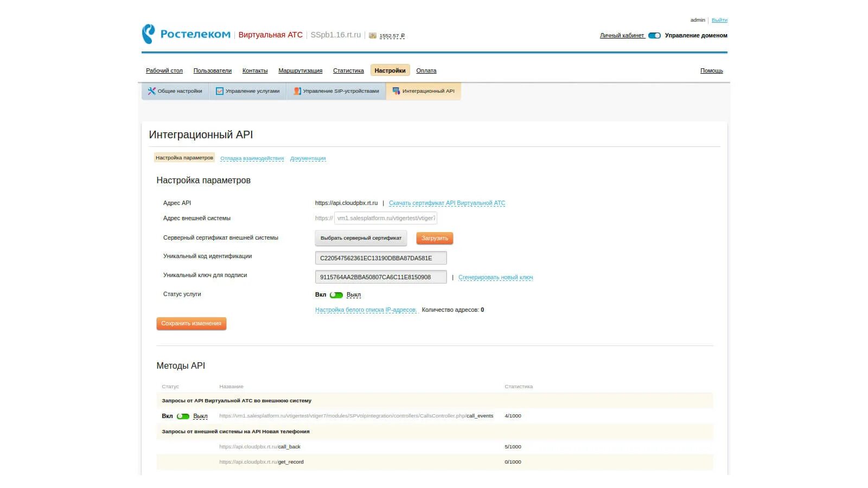Toggle the service status switch
The height and width of the screenshot is (488, 868).
point(336,295)
